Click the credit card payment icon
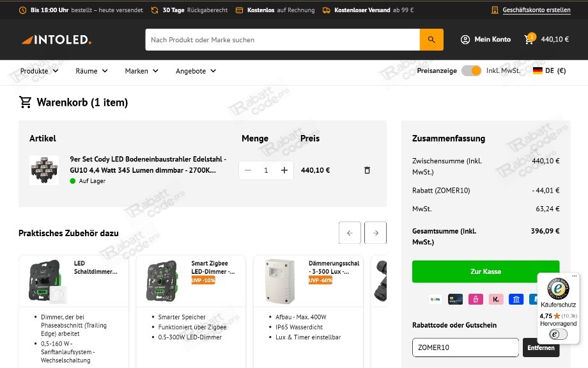This screenshot has width=588, height=368. pos(455,300)
